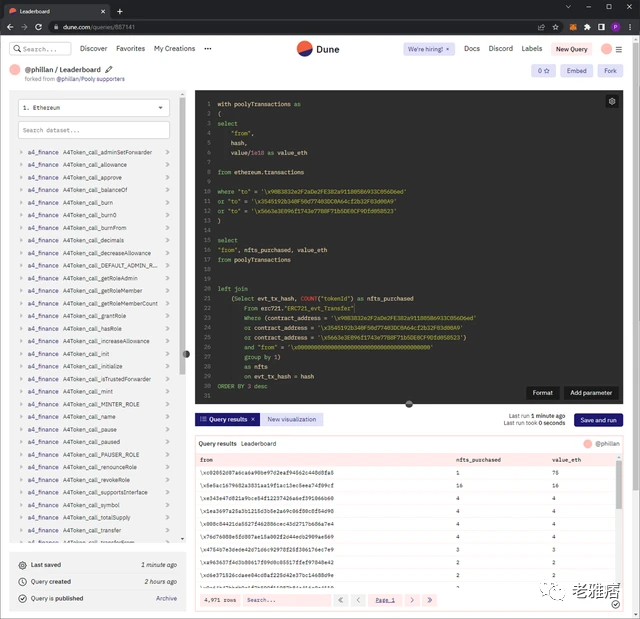The height and width of the screenshot is (619, 640).
Task: Expand A4Token_call_burn table row
Action: (x=21, y=202)
